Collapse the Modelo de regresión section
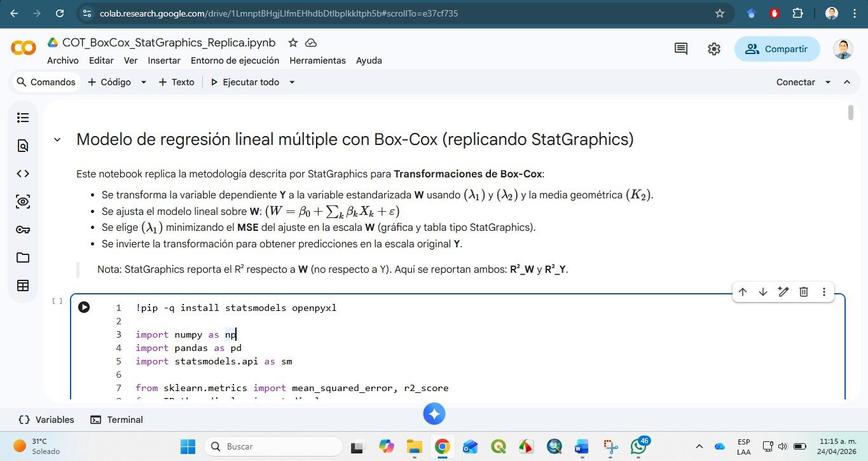Screen dimensions: 868x461 click(57, 139)
